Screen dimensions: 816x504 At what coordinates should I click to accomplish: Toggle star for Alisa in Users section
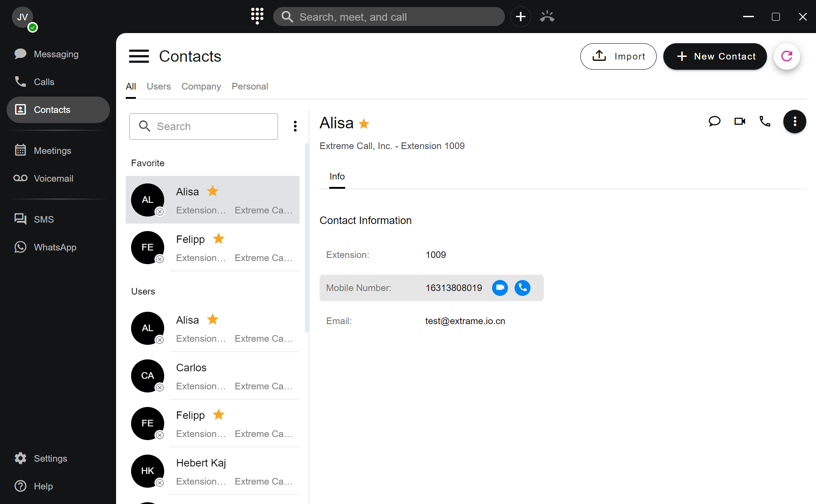point(213,319)
